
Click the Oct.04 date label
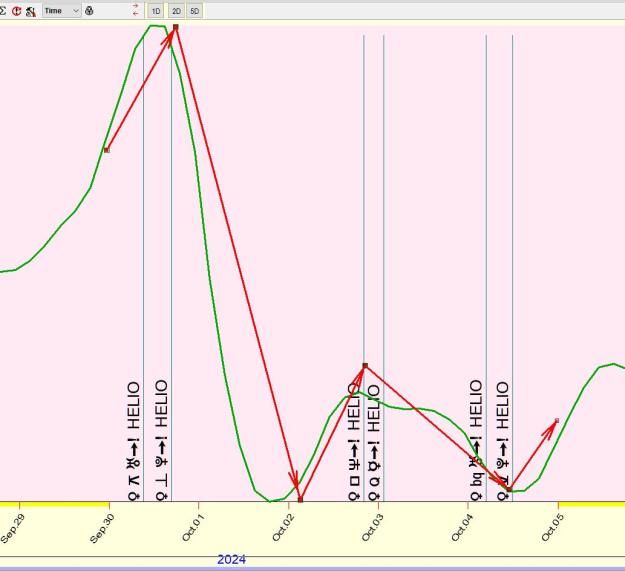462,527
